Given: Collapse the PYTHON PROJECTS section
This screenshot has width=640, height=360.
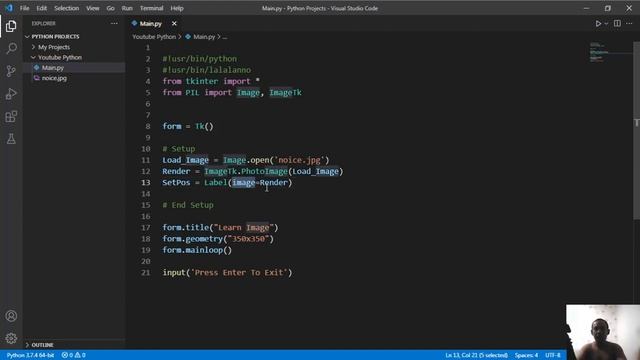Looking at the screenshot, I should [73, 36].
